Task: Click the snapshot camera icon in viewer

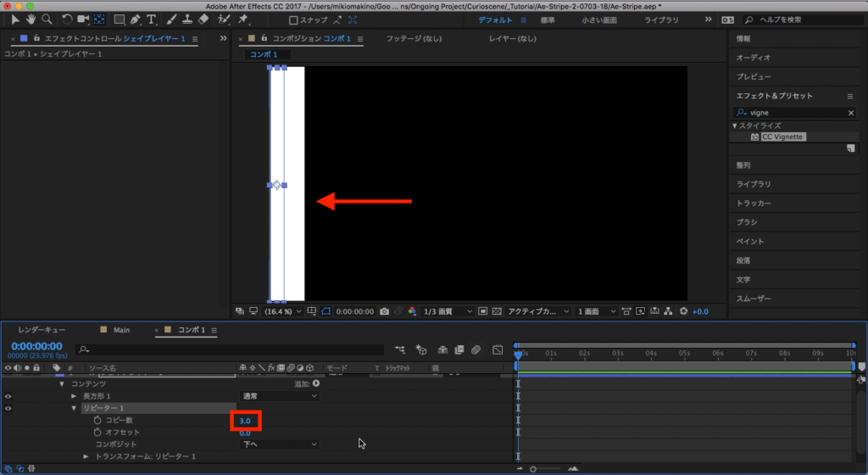Action: coord(385,311)
